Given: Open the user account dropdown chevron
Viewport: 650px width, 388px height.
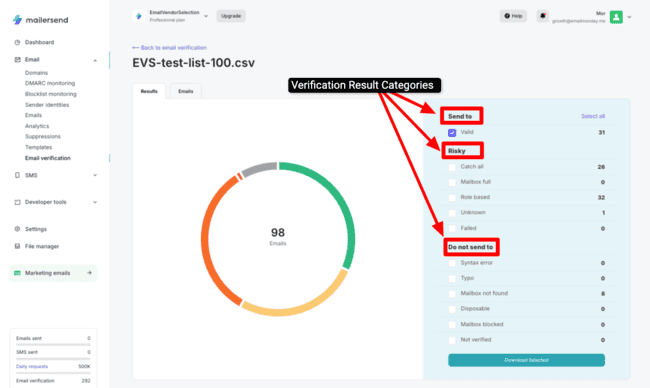Looking at the screenshot, I should click(x=629, y=17).
